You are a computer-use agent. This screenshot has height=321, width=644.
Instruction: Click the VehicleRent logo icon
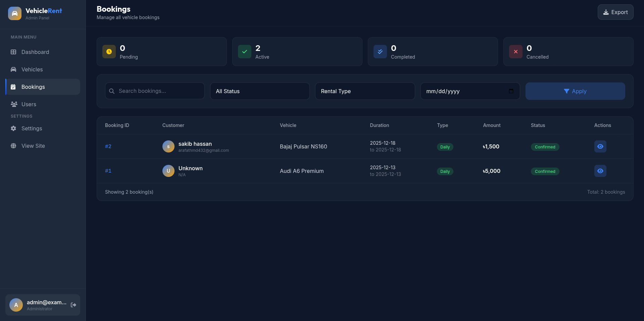(14, 13)
